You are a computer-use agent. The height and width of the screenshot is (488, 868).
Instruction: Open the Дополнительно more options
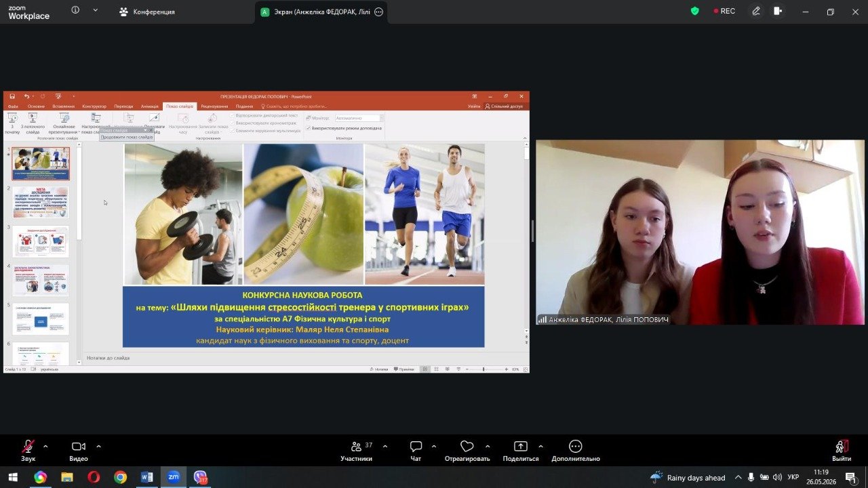click(576, 451)
